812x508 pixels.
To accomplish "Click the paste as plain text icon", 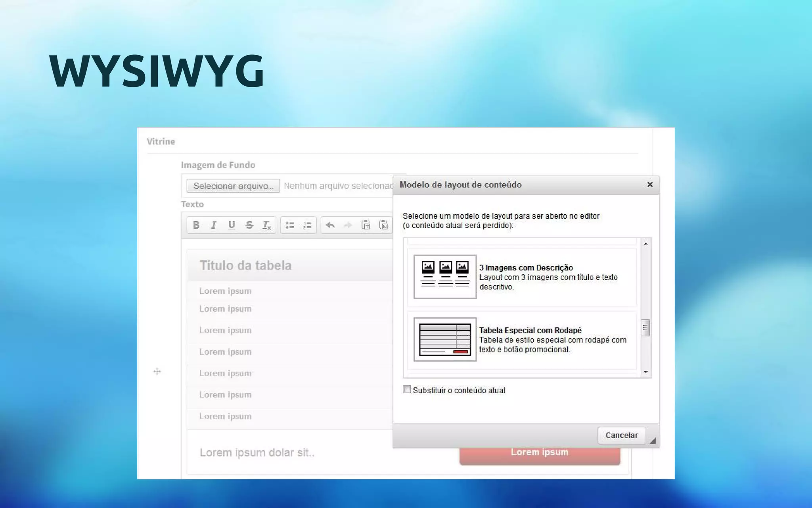I will tap(366, 225).
